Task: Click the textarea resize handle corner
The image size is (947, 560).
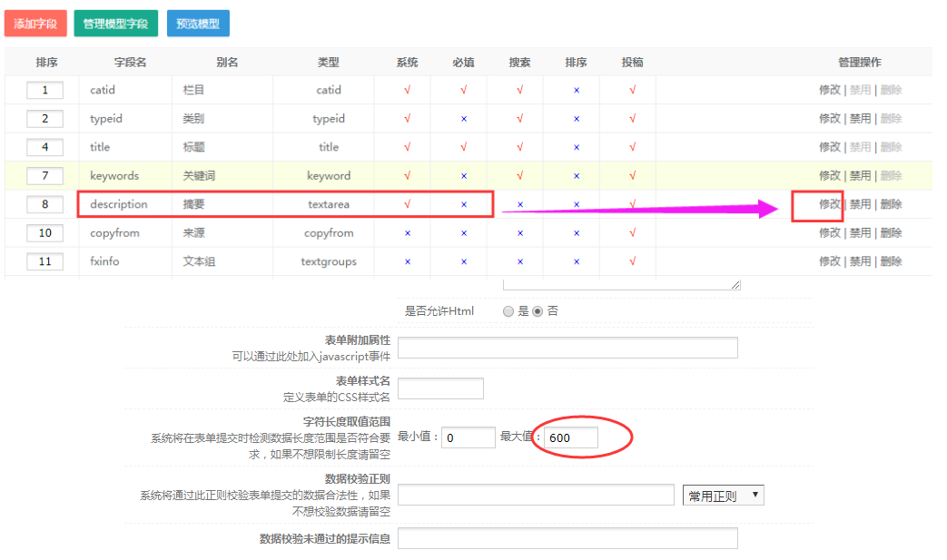Action: click(x=735, y=285)
